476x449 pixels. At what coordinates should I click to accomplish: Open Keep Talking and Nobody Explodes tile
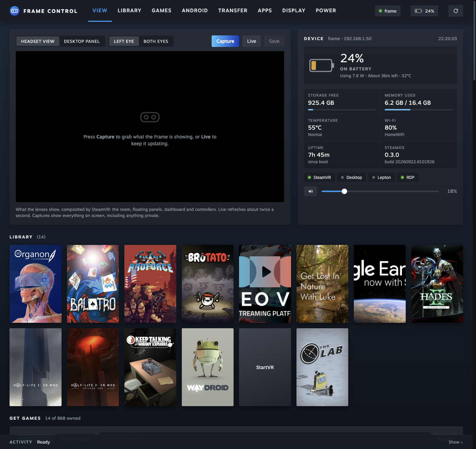pos(150,367)
